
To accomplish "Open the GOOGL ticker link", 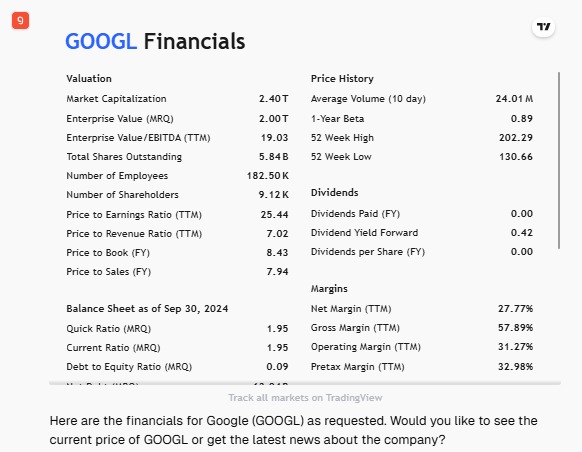I will point(101,41).
